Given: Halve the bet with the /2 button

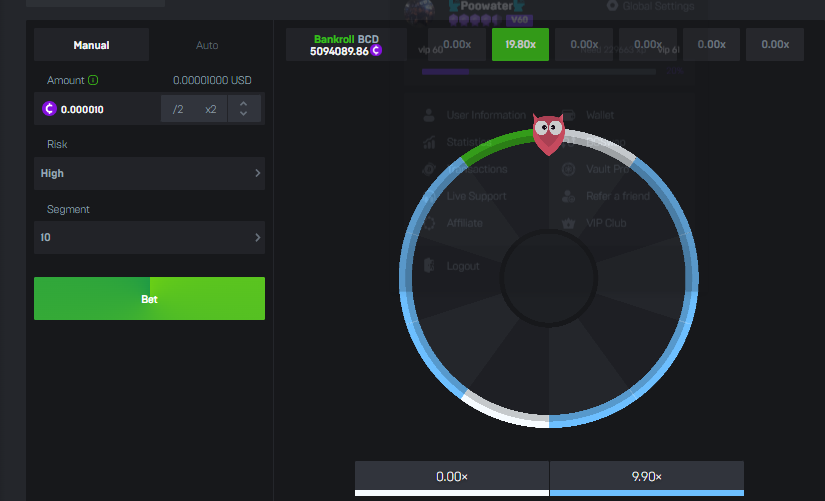Looking at the screenshot, I should pyautogui.click(x=178, y=109).
